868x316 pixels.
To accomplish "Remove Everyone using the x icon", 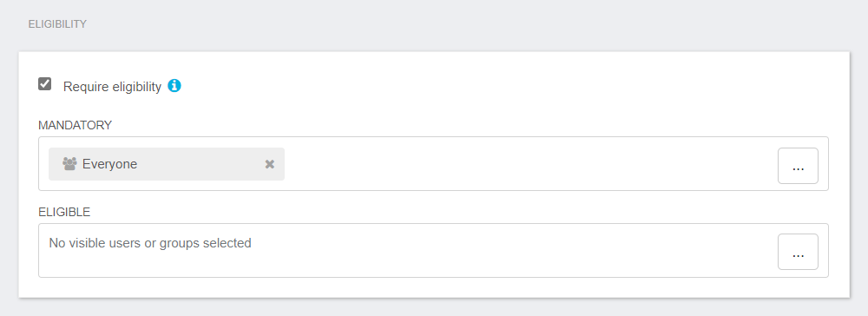I will (270, 164).
